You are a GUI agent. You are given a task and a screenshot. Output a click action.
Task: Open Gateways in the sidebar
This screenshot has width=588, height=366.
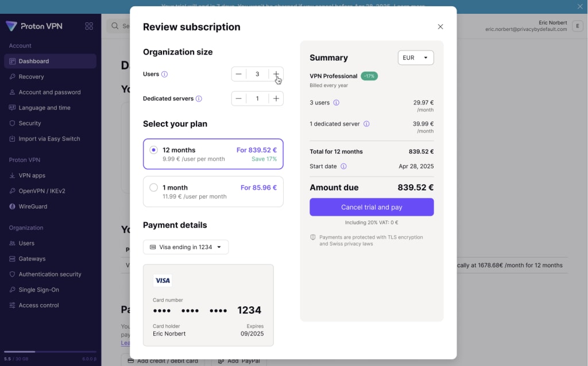(51, 259)
